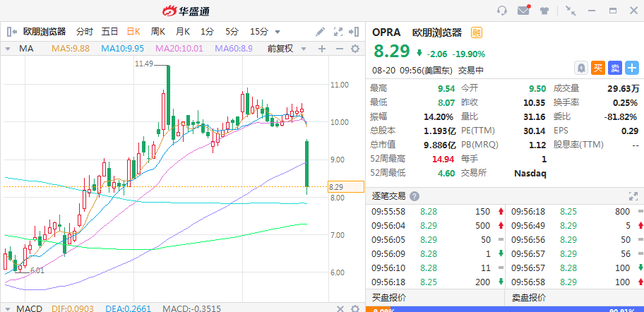
Task: Open the skin theme shirt icon
Action: pyautogui.click(x=544, y=11)
